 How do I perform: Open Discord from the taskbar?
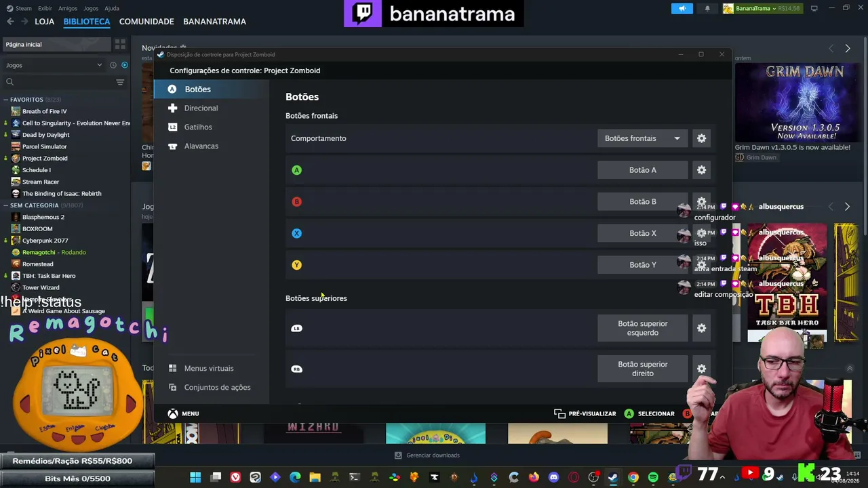(x=553, y=477)
